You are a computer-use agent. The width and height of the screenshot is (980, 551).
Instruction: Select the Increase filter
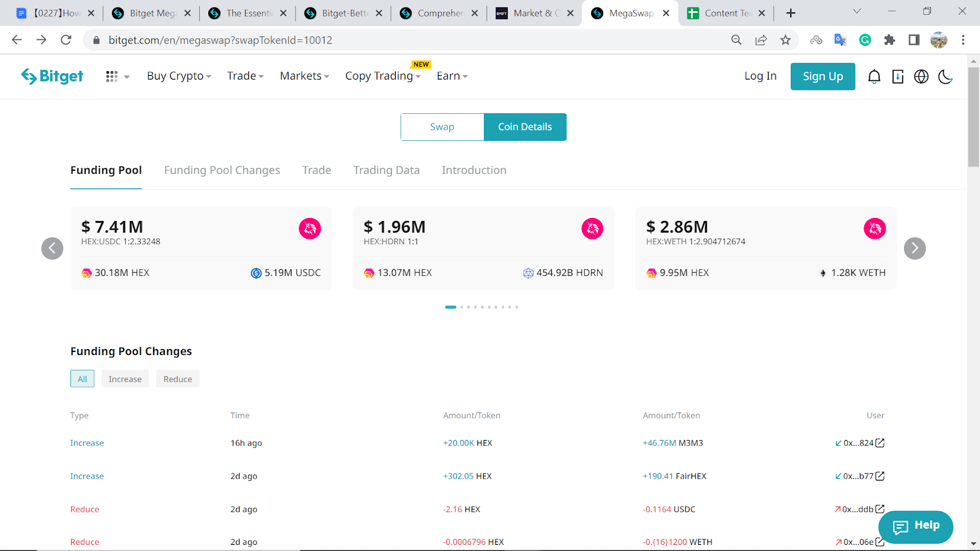pos(125,379)
